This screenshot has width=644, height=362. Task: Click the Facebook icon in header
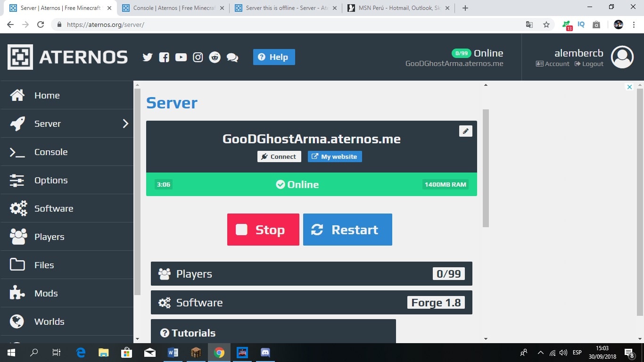click(164, 58)
